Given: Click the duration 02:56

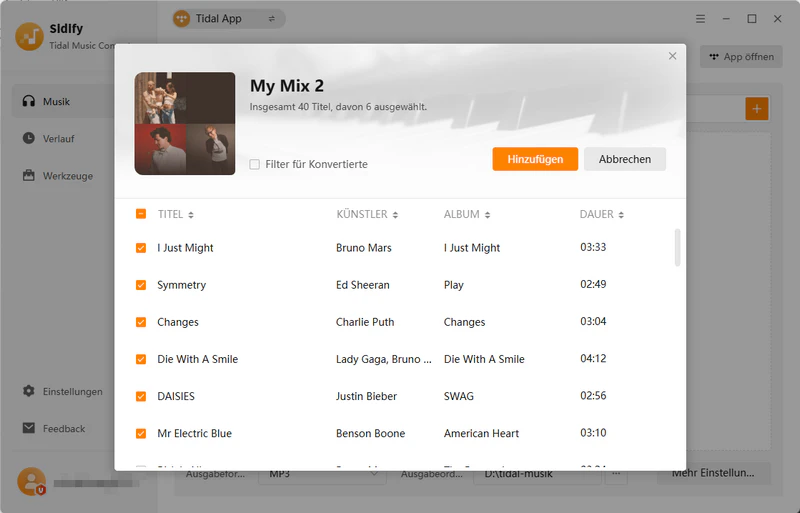Looking at the screenshot, I should 593,396.
